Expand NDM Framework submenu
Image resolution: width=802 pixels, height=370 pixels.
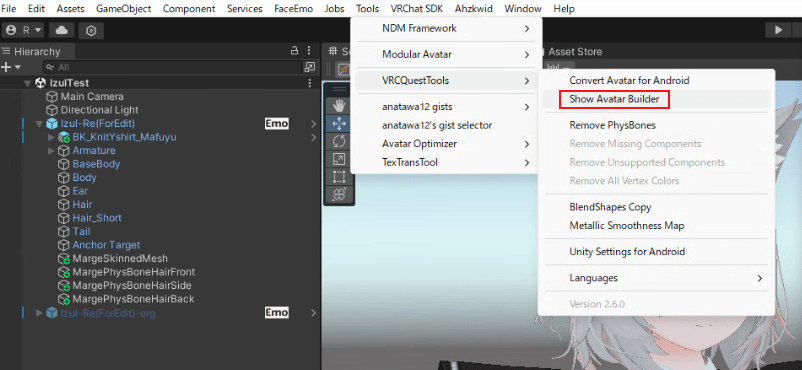(446, 29)
